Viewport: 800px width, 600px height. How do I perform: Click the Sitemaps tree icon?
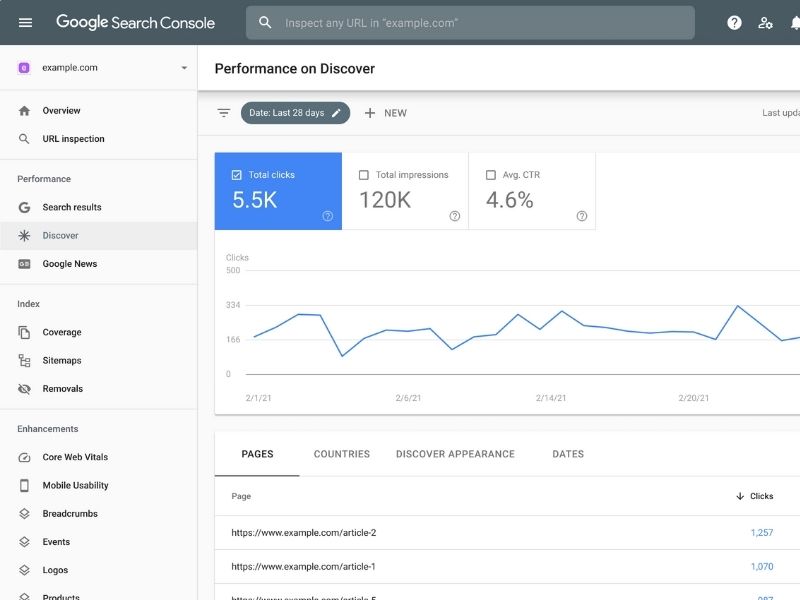click(x=24, y=360)
